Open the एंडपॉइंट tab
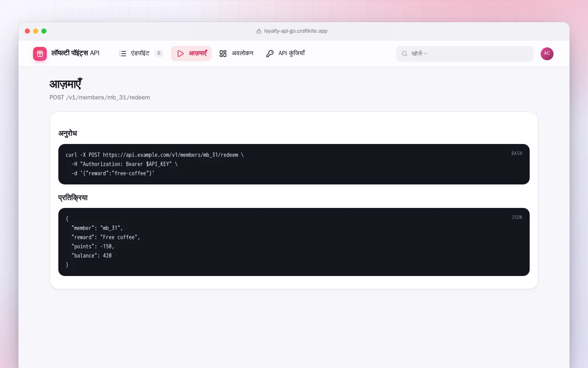 141,53
